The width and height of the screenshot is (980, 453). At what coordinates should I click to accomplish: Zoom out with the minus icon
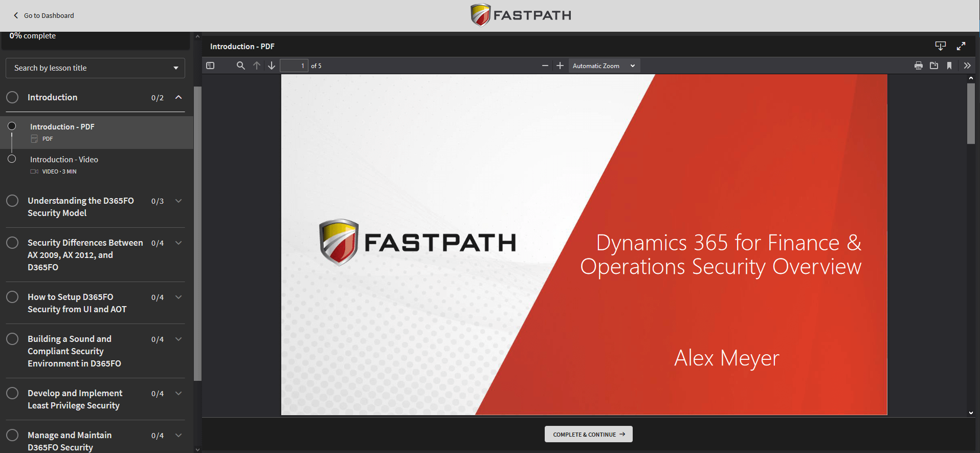(545, 66)
